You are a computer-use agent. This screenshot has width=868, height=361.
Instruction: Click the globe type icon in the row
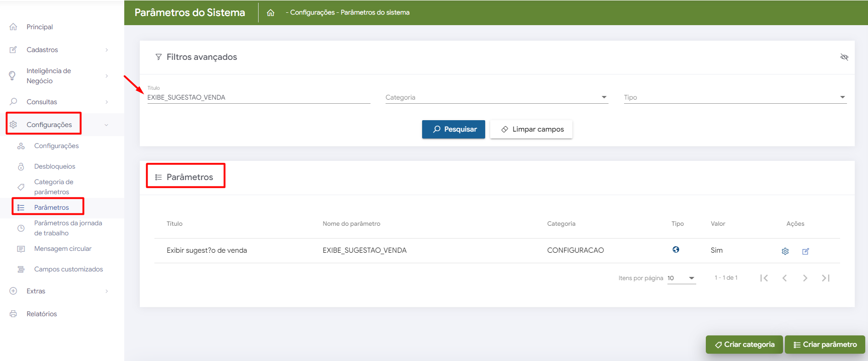[x=676, y=250]
